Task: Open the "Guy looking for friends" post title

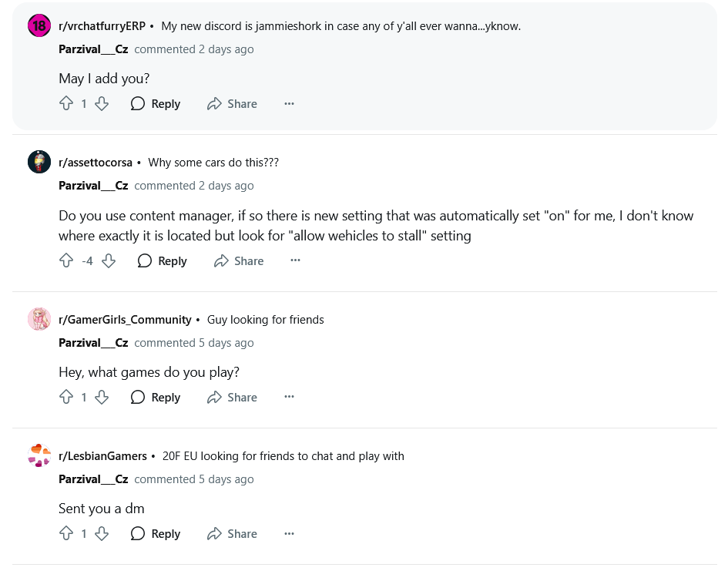Action: [266, 320]
